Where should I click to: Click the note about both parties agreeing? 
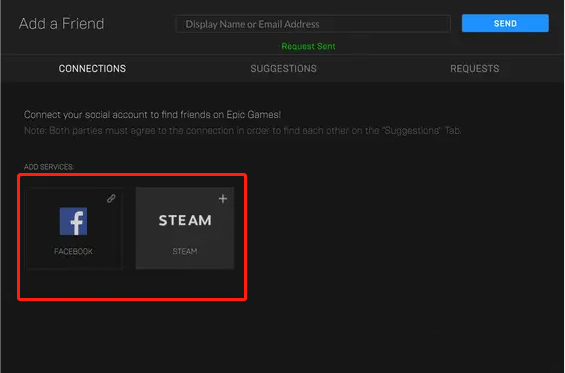[x=243, y=130]
